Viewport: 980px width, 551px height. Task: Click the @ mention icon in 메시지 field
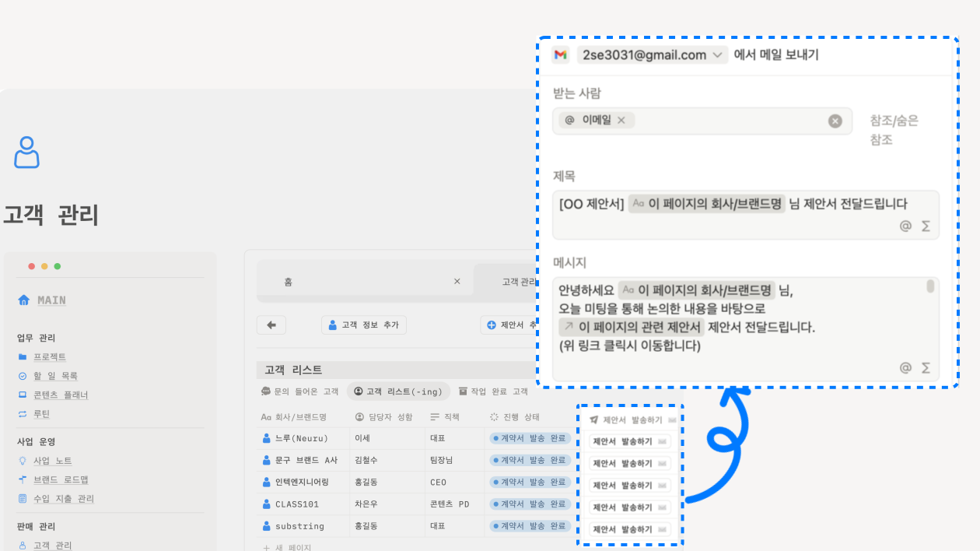(905, 368)
